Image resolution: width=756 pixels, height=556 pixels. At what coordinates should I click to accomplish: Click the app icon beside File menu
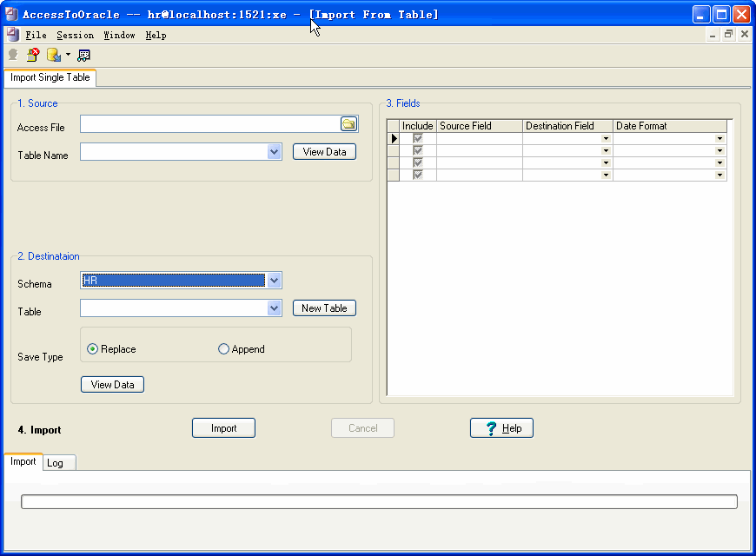pos(13,35)
